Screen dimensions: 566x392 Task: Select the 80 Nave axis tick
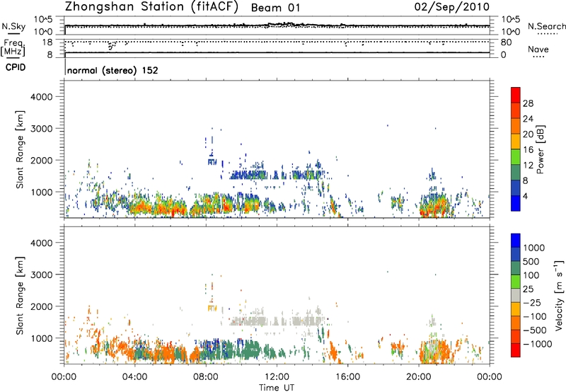[506, 42]
